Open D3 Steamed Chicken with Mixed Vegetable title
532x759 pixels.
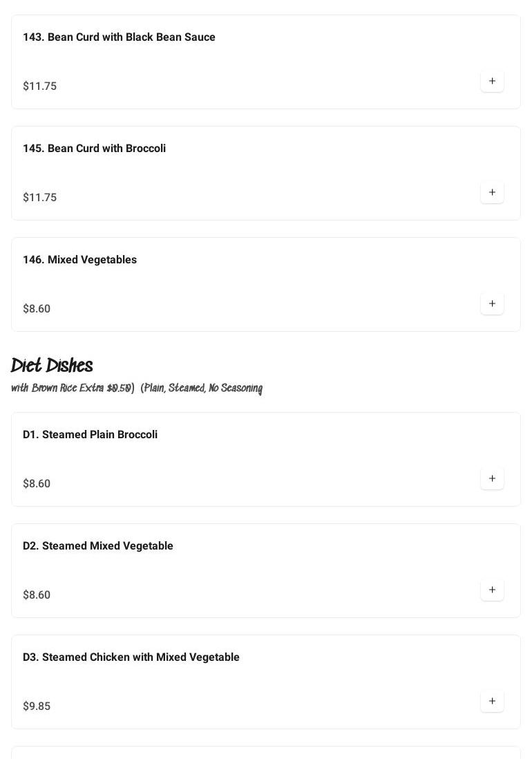[131, 657]
